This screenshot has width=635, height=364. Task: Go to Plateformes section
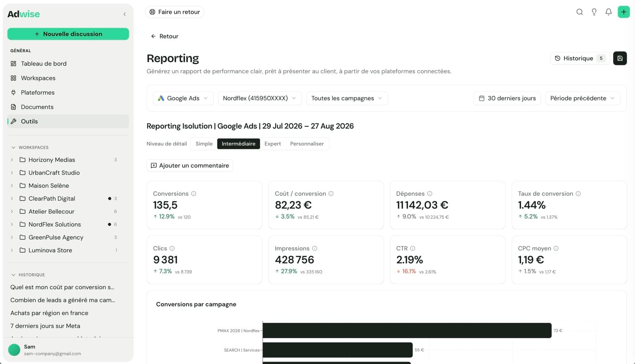click(x=68, y=92)
